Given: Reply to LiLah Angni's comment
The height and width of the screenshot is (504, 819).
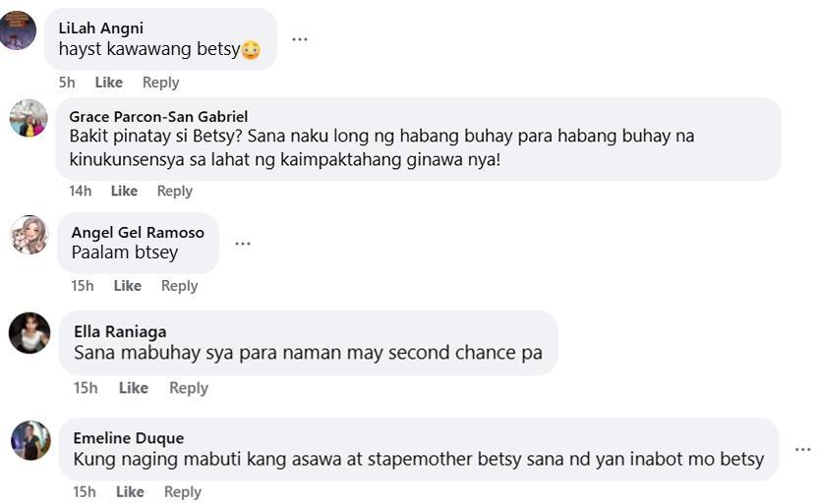Looking at the screenshot, I should coord(160,83).
